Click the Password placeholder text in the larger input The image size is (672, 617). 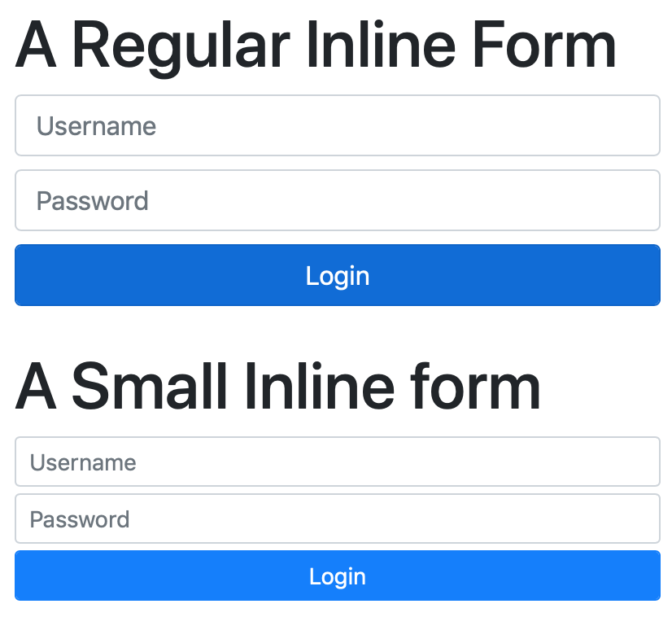pyautogui.click(x=93, y=201)
